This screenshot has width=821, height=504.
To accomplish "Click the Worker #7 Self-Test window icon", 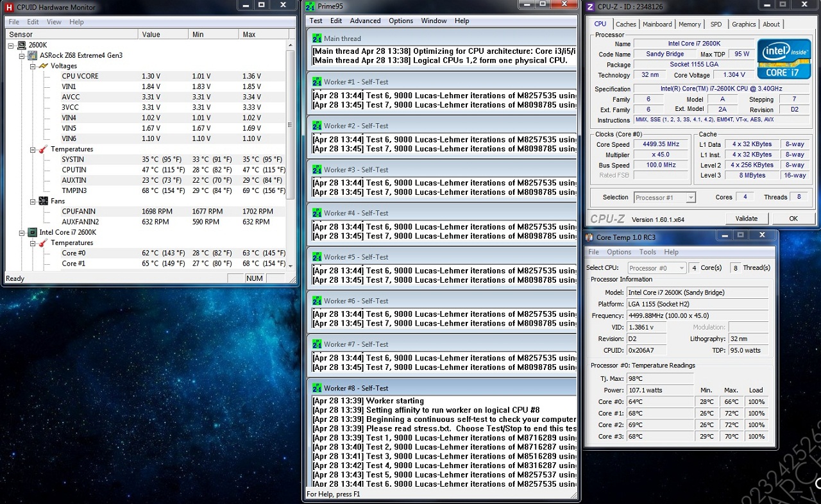I will point(317,344).
